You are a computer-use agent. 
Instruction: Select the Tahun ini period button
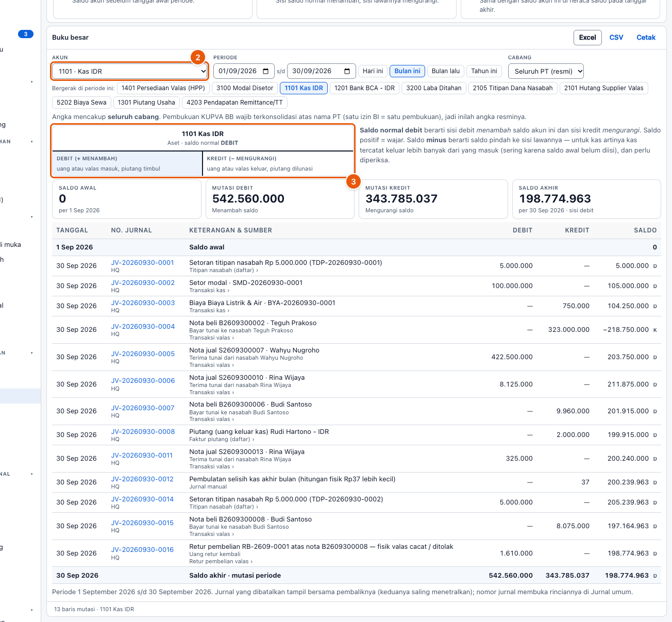(484, 71)
